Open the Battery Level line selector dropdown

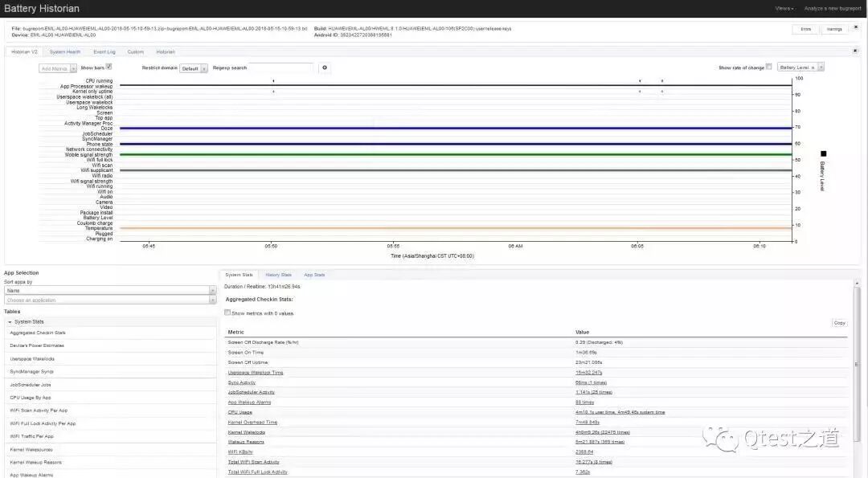pyautogui.click(x=800, y=67)
